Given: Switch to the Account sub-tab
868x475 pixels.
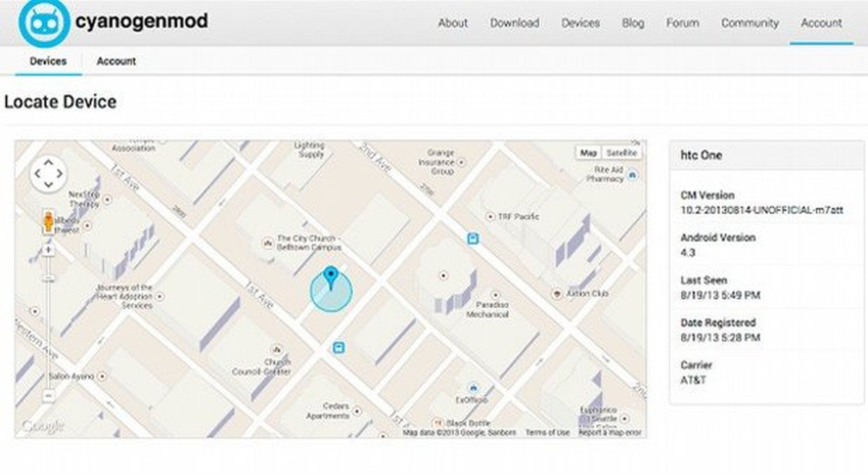Looking at the screenshot, I should tap(116, 62).
